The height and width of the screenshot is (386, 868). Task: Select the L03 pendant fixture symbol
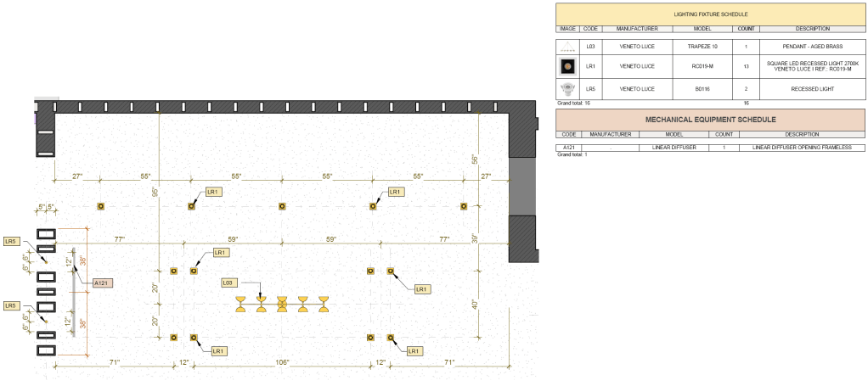(282, 305)
